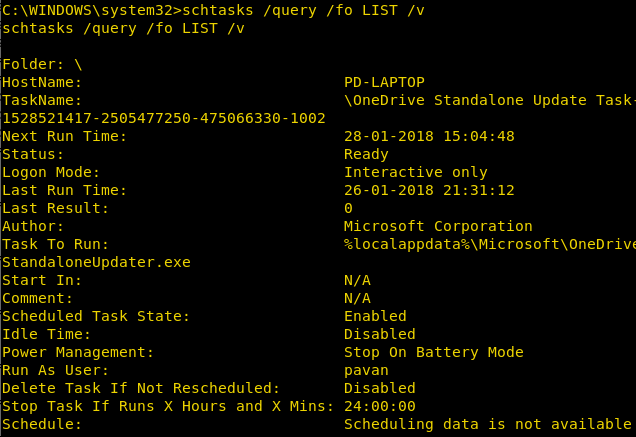Click the Idle Time Disabled value
This screenshot has height=437, width=636.
click(x=380, y=334)
